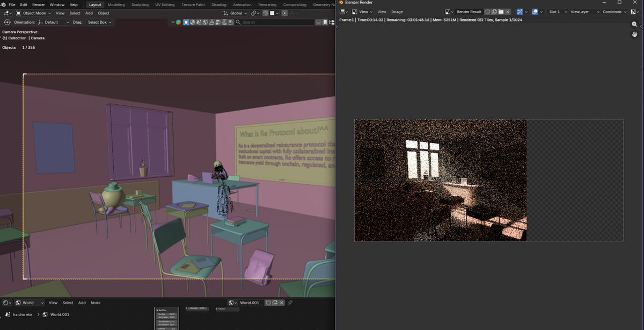Open the Image menu in Blender Render window
644x330 pixels.
coord(397,11)
